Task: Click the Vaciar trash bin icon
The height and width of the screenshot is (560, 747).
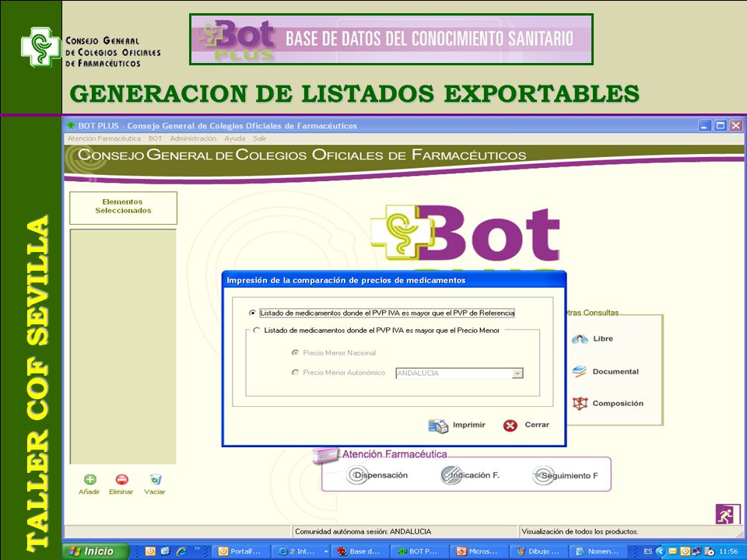Action: click(x=156, y=480)
